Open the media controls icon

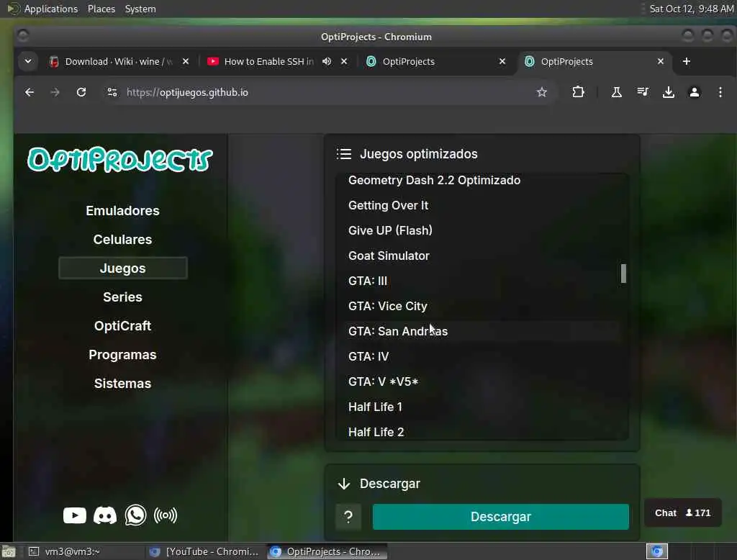point(643,92)
